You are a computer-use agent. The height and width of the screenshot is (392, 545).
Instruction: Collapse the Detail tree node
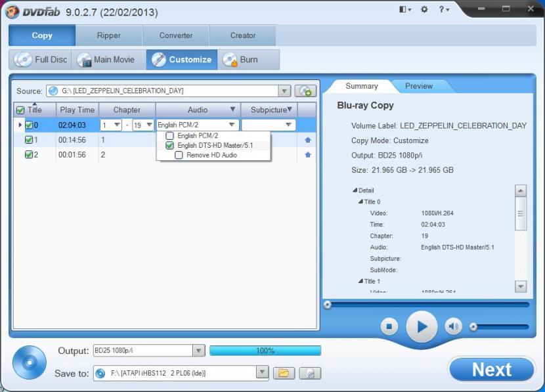[x=355, y=190]
